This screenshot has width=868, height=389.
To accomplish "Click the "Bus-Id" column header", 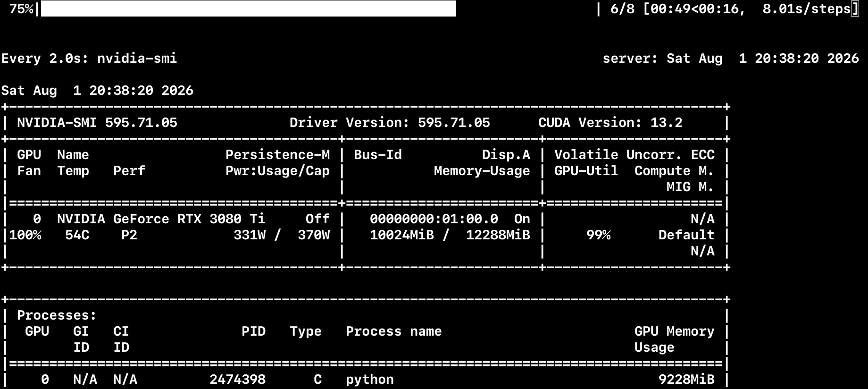I will pos(378,154).
